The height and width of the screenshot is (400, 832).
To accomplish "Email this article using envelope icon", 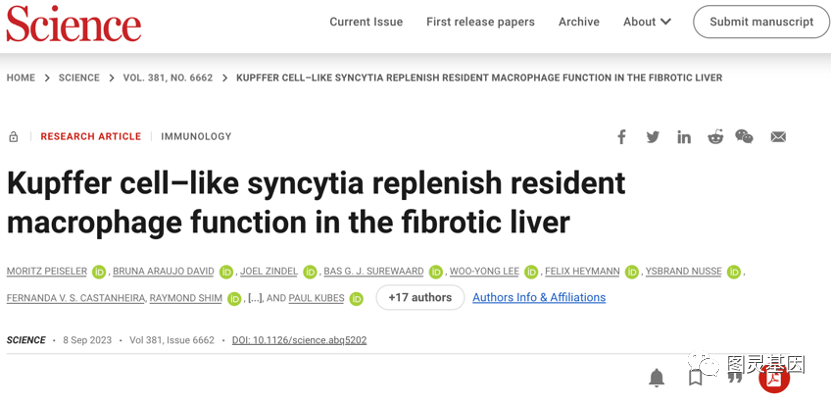I will [x=778, y=137].
